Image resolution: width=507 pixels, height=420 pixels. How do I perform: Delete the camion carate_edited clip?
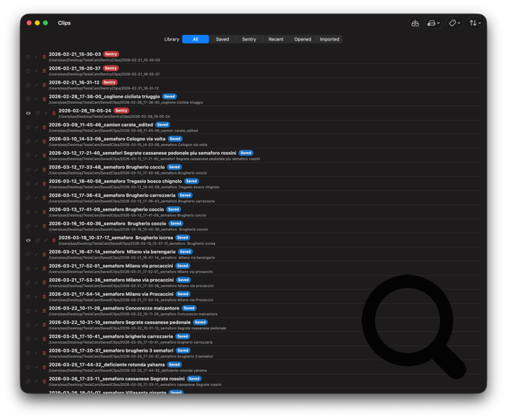click(x=44, y=127)
